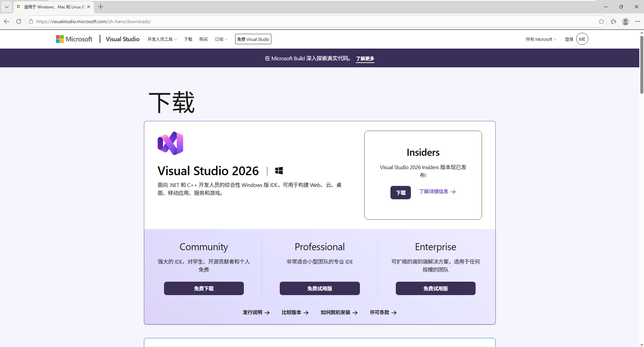Click the Windows platform icon beside Visual Studio 2026
Image resolution: width=644 pixels, height=347 pixels.
click(279, 171)
